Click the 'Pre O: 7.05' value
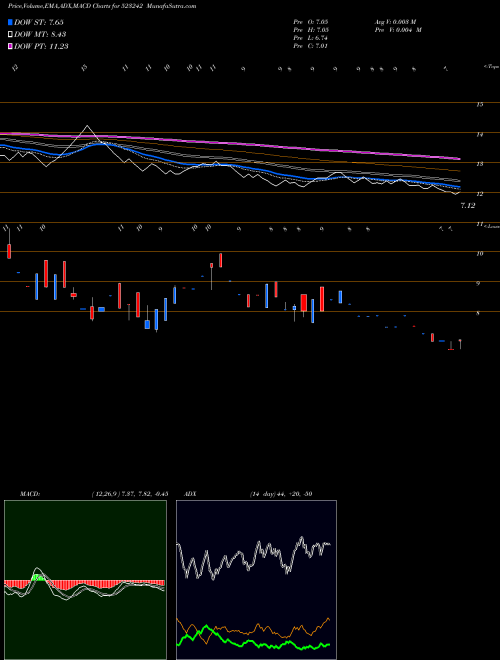The height and width of the screenshot is (660, 500). [311, 22]
